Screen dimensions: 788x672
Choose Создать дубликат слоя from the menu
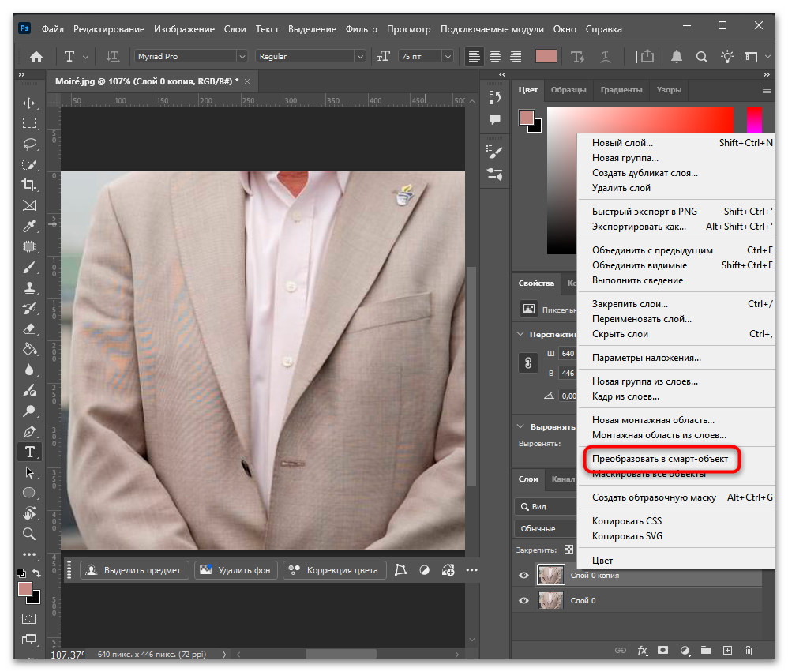645,173
